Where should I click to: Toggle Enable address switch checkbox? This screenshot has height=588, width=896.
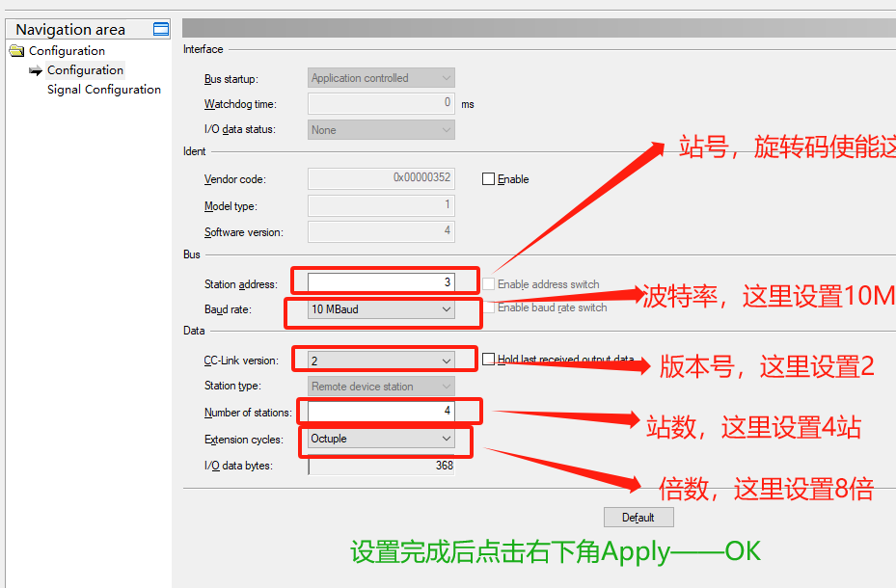tap(489, 284)
